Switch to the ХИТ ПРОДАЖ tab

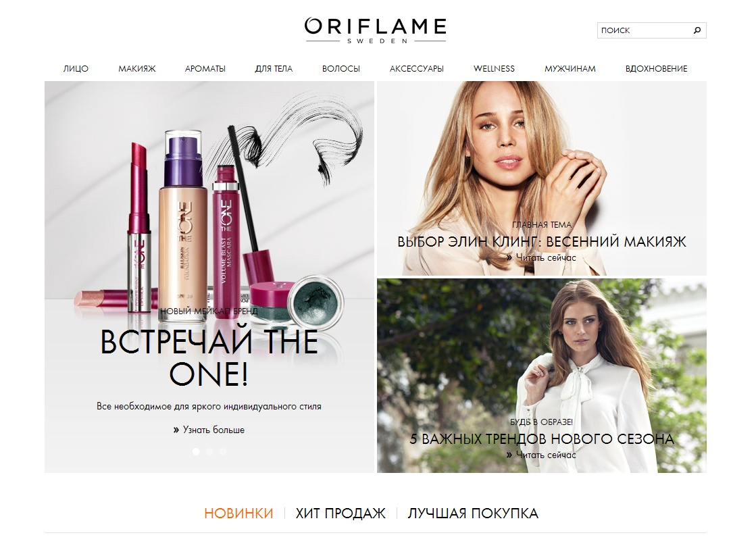click(x=341, y=513)
